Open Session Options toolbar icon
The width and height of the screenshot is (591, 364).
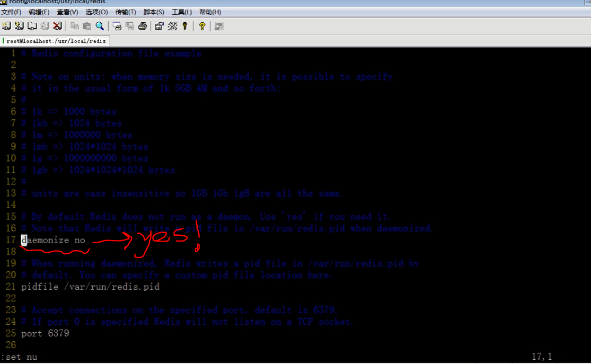160,26
